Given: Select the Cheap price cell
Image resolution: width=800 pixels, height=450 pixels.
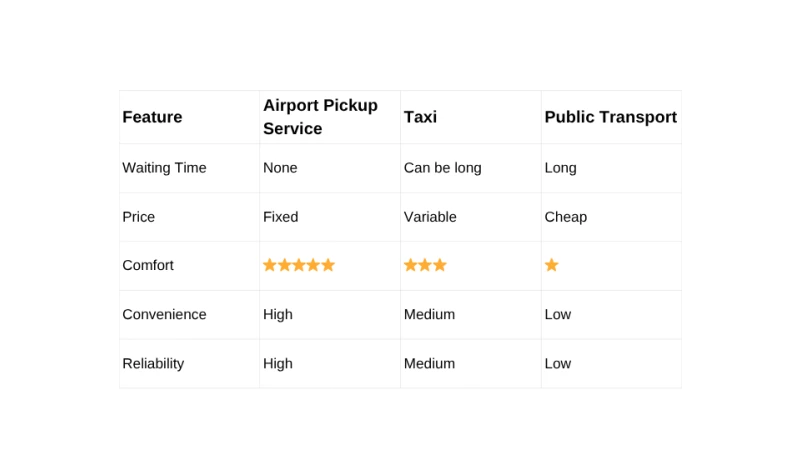Looking at the screenshot, I should click(x=565, y=217).
